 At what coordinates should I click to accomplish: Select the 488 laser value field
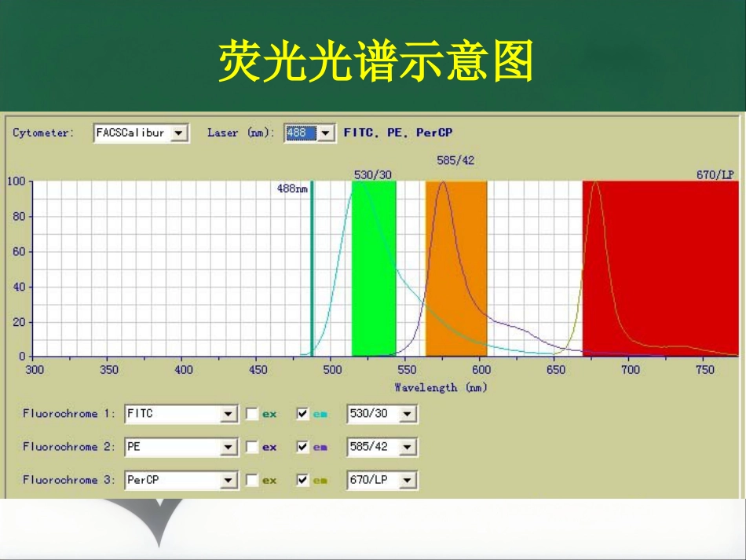(302, 133)
